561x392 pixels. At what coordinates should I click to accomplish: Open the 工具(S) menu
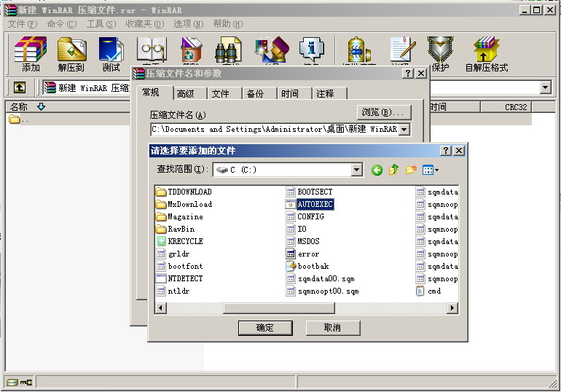tap(101, 24)
